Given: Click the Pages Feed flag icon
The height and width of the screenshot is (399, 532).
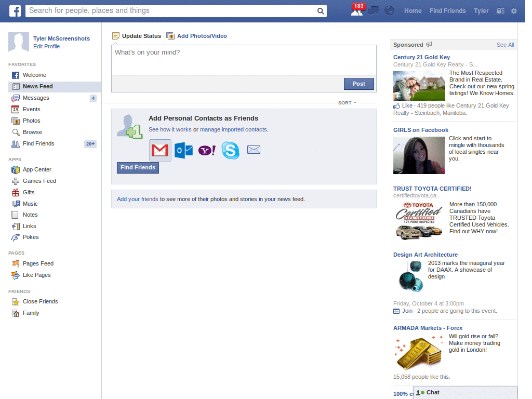Looking at the screenshot, I should (x=16, y=263).
